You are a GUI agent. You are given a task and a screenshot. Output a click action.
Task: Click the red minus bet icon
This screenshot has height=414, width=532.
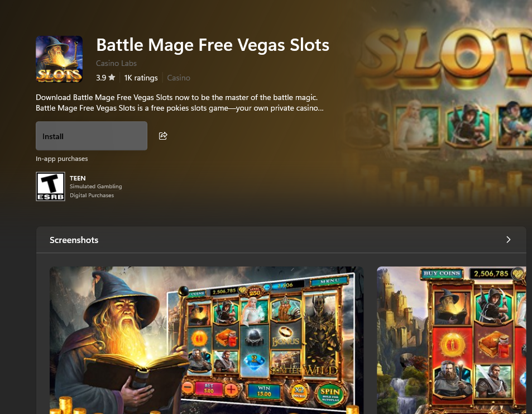188,388
